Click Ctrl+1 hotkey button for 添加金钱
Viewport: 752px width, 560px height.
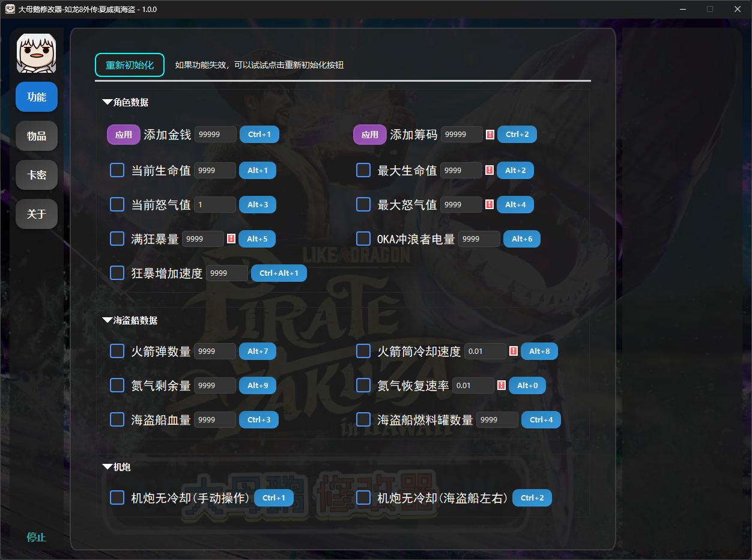[x=259, y=135]
